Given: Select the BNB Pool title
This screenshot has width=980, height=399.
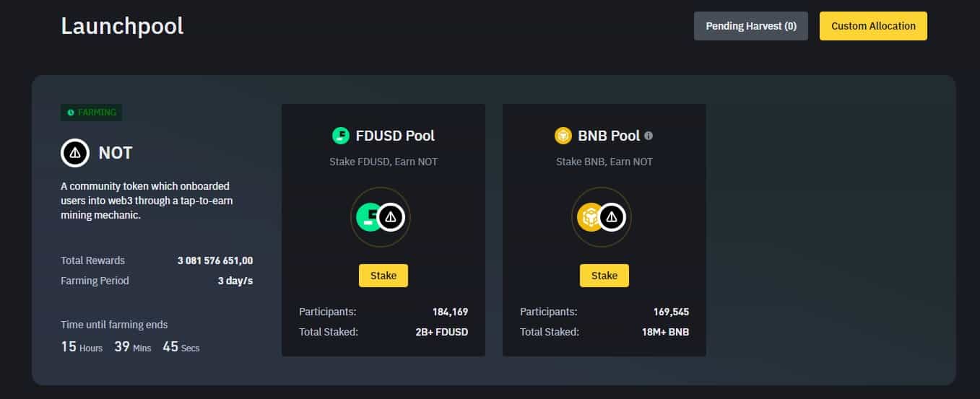Looking at the screenshot, I should tap(609, 136).
